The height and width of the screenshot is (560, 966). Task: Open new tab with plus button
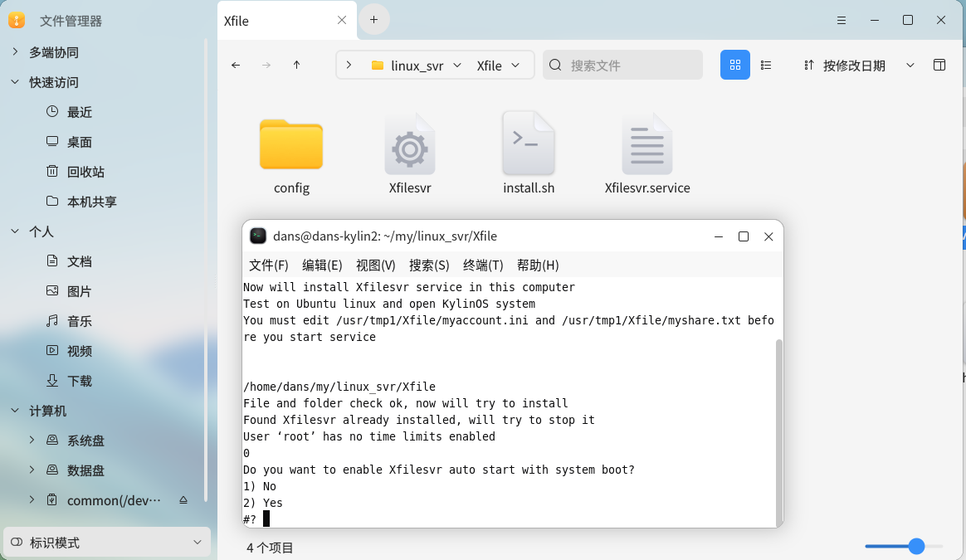tap(373, 20)
